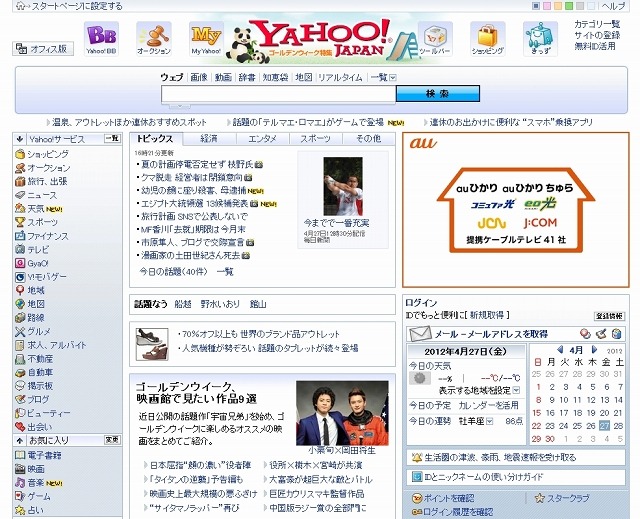Click the 話題なう 野水いおり keyword

[220, 304]
